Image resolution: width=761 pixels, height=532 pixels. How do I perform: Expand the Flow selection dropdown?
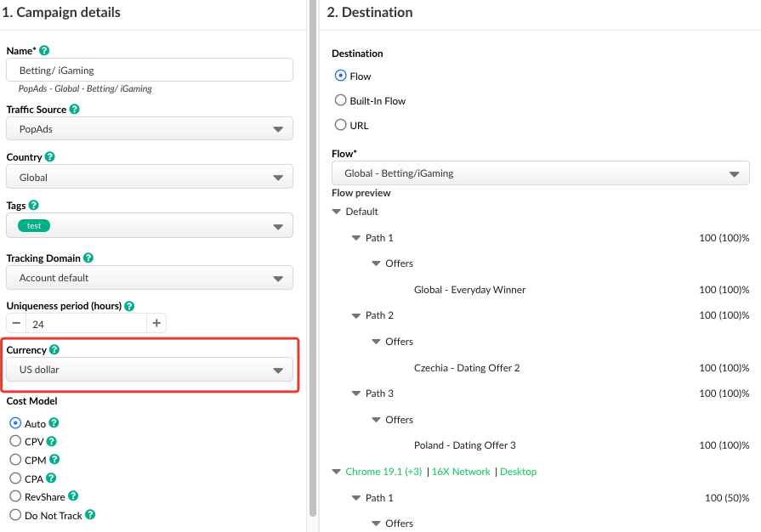pyautogui.click(x=540, y=173)
